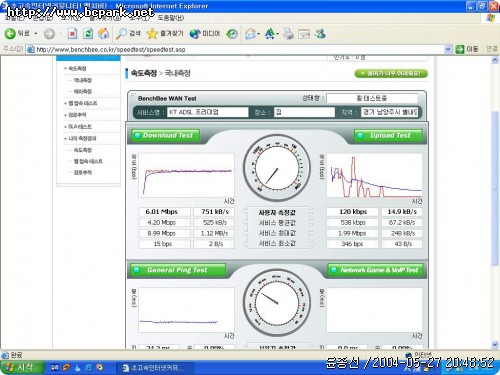Open Favorites with the star icon
500x375 pixels.
pyautogui.click(x=165, y=33)
